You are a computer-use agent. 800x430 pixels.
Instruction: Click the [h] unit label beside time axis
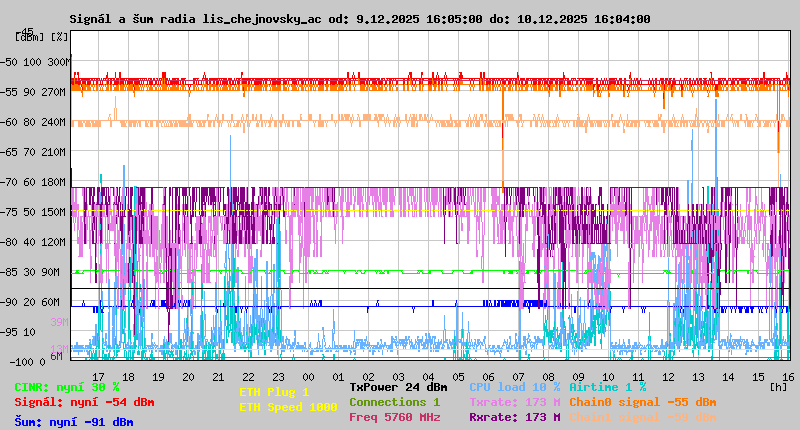click(780, 385)
